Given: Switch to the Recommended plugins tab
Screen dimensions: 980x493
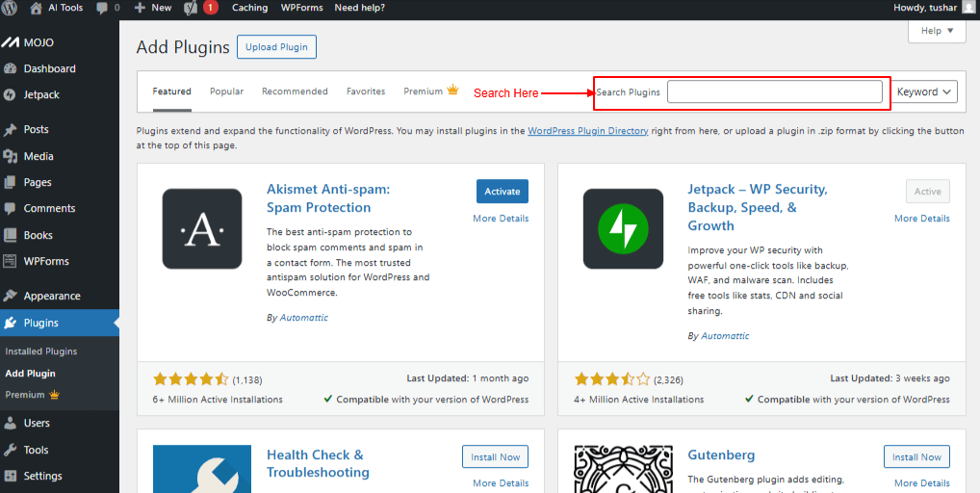Looking at the screenshot, I should (x=295, y=91).
